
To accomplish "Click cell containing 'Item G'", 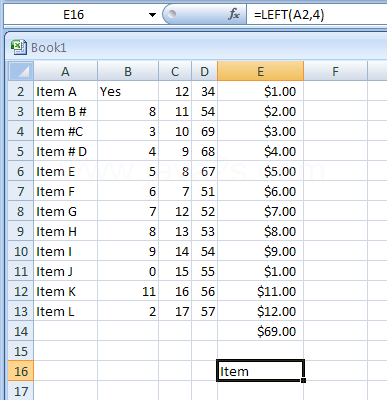I will (65, 211).
